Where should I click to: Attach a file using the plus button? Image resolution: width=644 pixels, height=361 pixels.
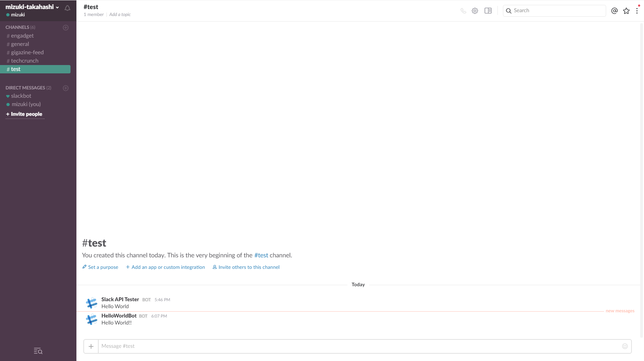pyautogui.click(x=91, y=346)
